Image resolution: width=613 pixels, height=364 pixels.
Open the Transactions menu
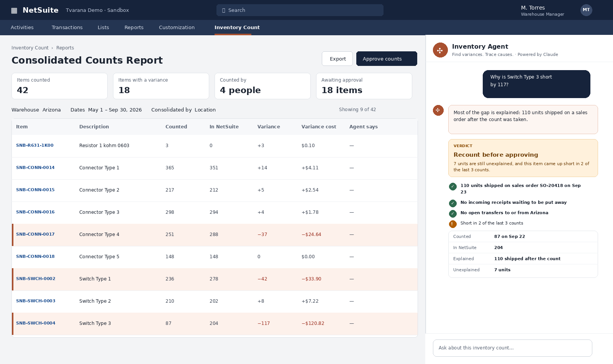point(67,28)
